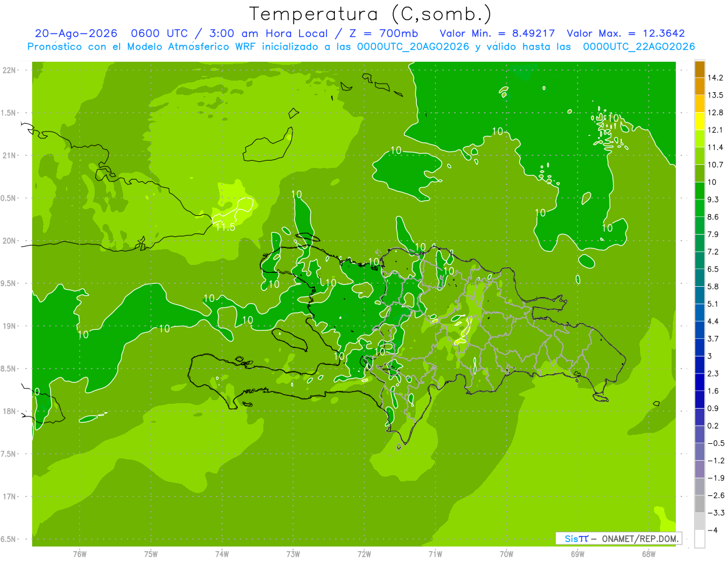The image size is (728, 562).
Task: Click legend swatch between 9.3 and 8.6
Action: (699, 208)
